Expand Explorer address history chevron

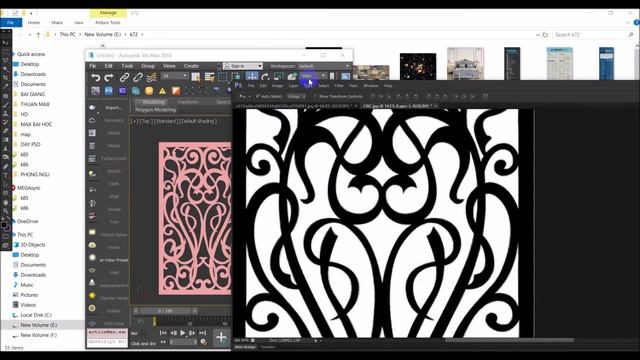click(x=538, y=35)
